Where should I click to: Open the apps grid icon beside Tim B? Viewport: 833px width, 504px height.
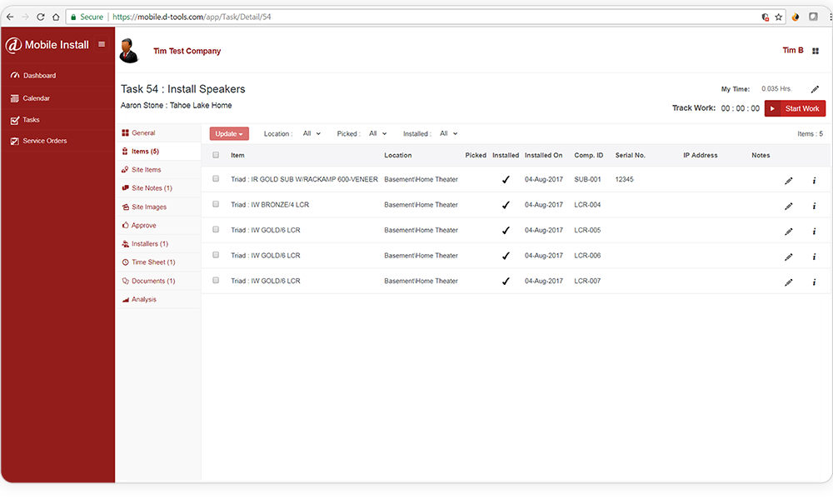(816, 51)
